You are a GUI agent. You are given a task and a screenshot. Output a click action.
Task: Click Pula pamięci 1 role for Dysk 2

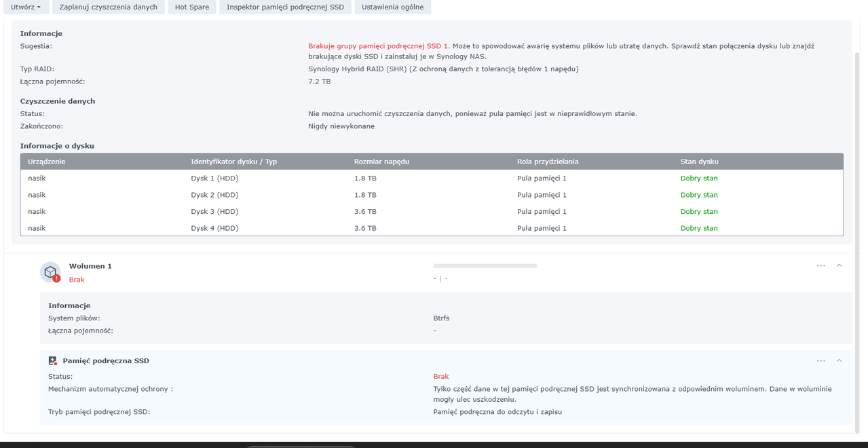pyautogui.click(x=542, y=195)
